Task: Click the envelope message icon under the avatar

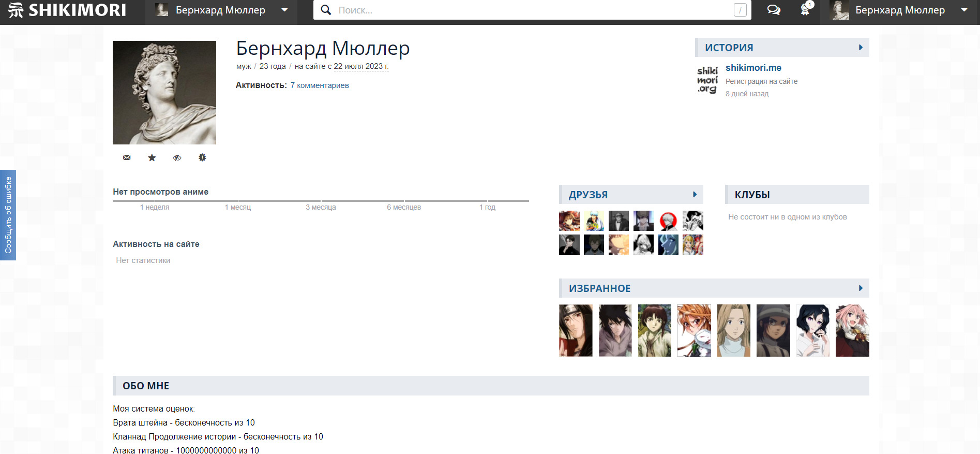Action: tap(127, 157)
